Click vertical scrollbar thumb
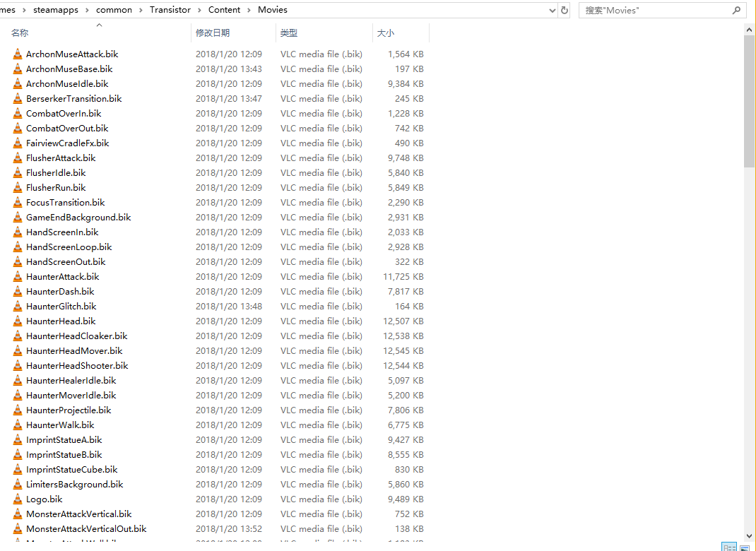 coord(749,101)
